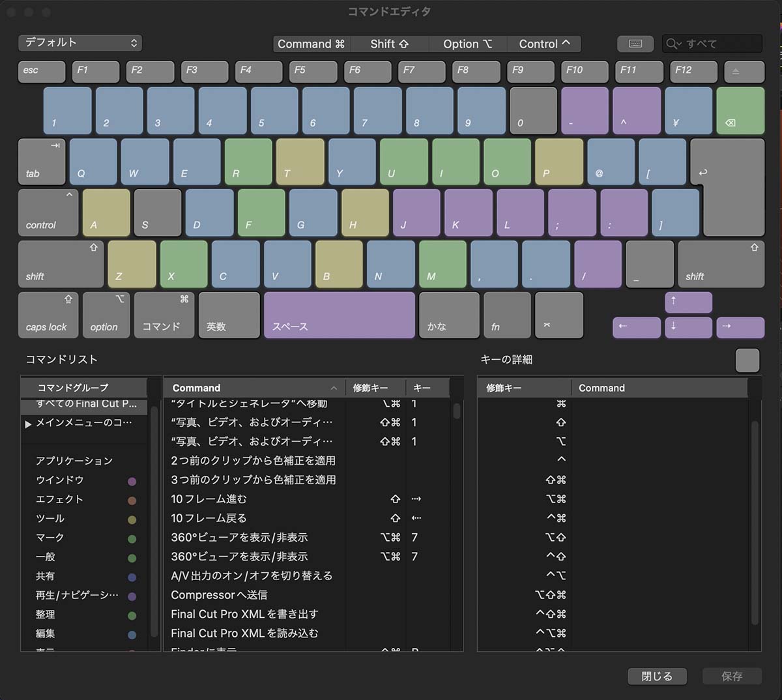782x700 pixels.
Task: Enable the Command ⌘ modifier button
Action: 311,44
